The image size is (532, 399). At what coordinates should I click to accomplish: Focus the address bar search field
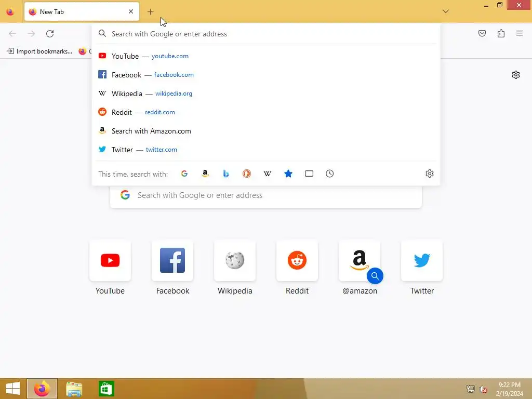(x=266, y=34)
